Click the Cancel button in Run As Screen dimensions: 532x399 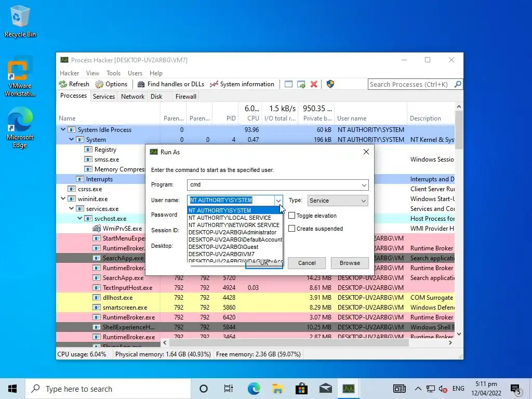point(307,263)
